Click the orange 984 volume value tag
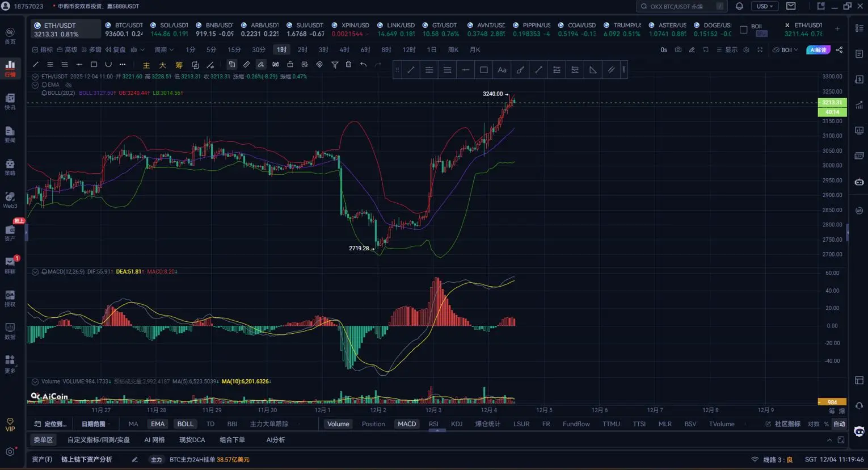 tap(832, 402)
